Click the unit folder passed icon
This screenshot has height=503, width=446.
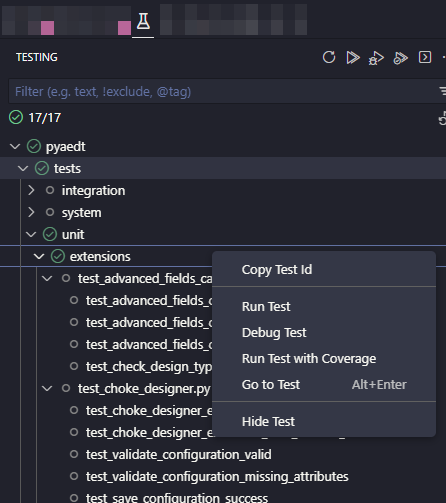[x=50, y=234]
